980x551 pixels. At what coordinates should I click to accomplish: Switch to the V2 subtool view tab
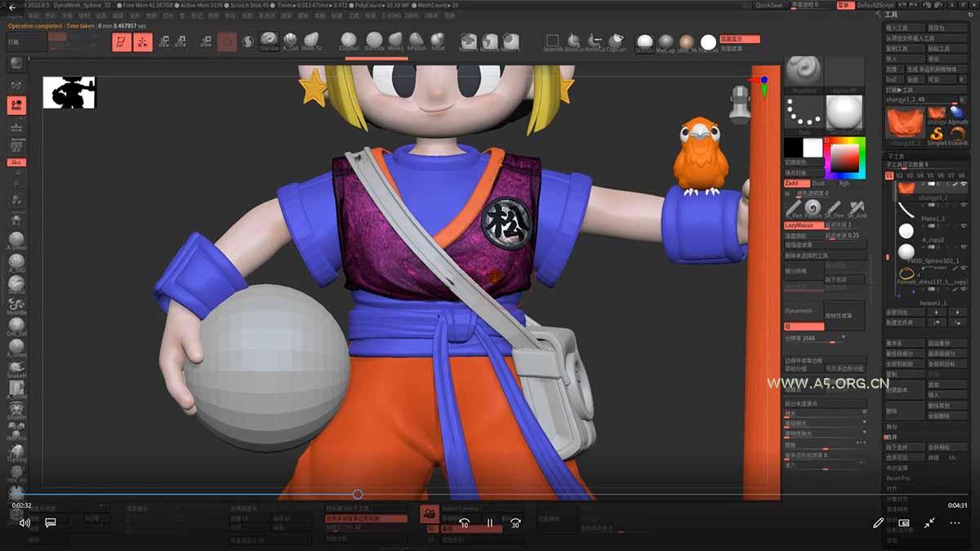[901, 175]
